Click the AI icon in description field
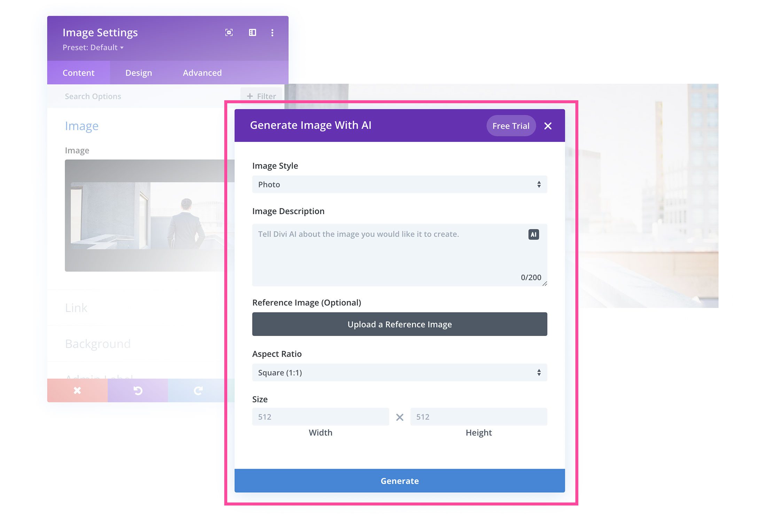 (x=533, y=234)
